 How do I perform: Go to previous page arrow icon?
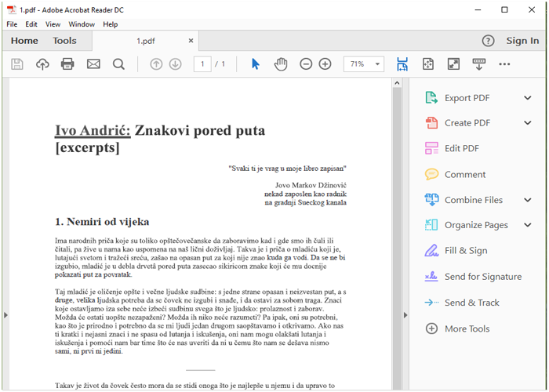point(156,64)
